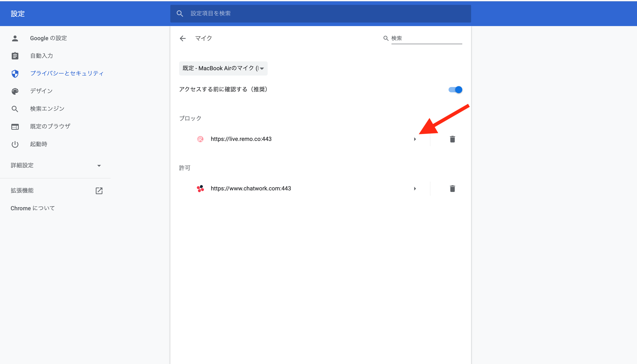Open the default microphone dropdown
This screenshot has width=637, height=364.
223,68
